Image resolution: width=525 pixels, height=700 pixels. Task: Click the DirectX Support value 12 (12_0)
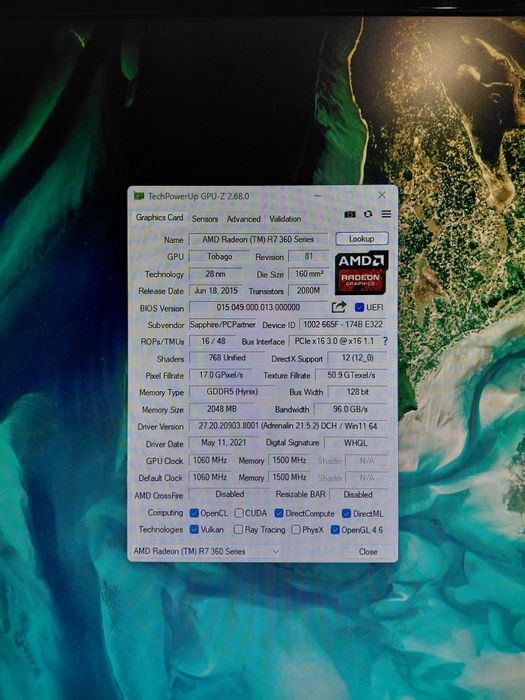click(357, 358)
